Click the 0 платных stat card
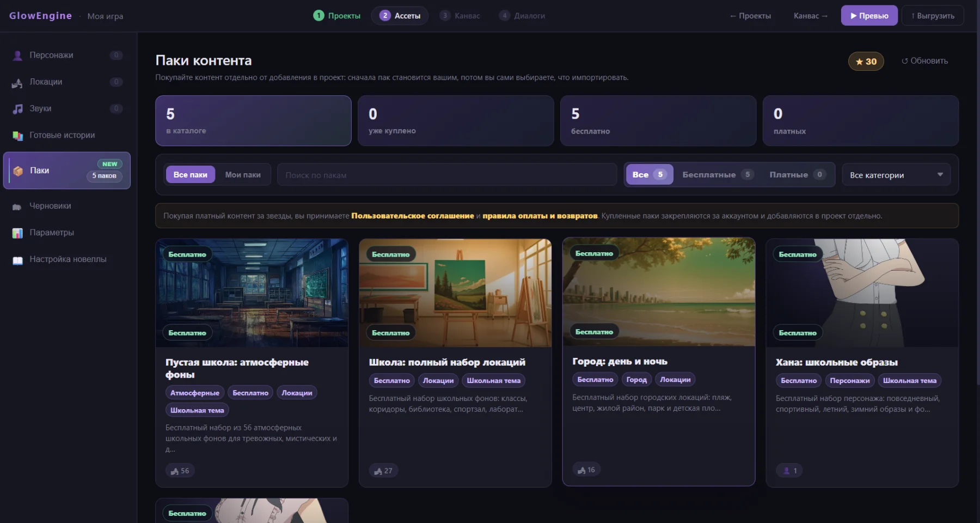This screenshot has height=523, width=980. [861, 121]
